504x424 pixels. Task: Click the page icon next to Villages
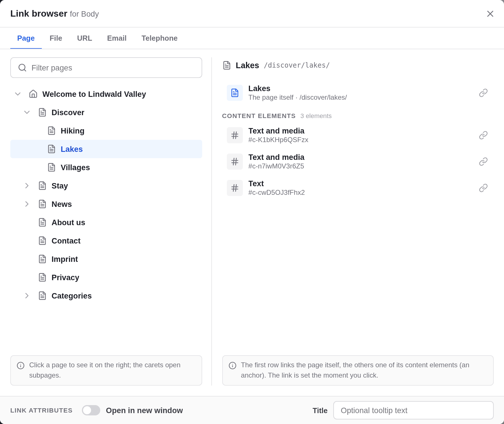coord(52,167)
